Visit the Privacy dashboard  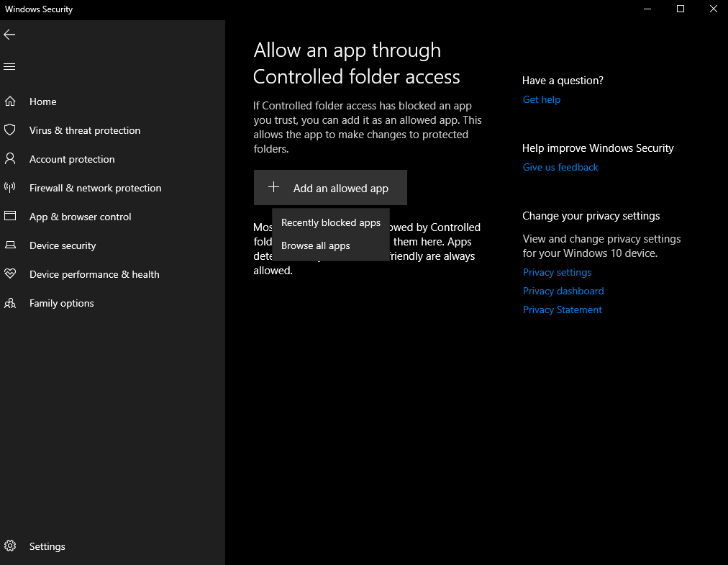coord(563,291)
